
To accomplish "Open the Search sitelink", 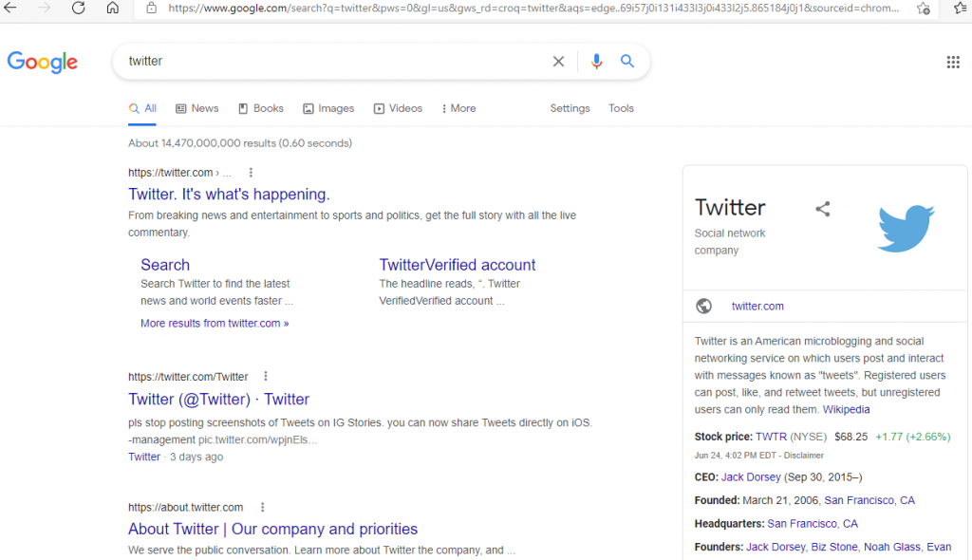I will click(x=165, y=265).
